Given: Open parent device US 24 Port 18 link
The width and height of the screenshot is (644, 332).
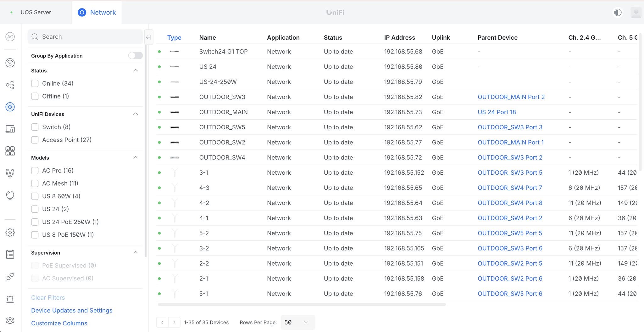Looking at the screenshot, I should (x=497, y=112).
